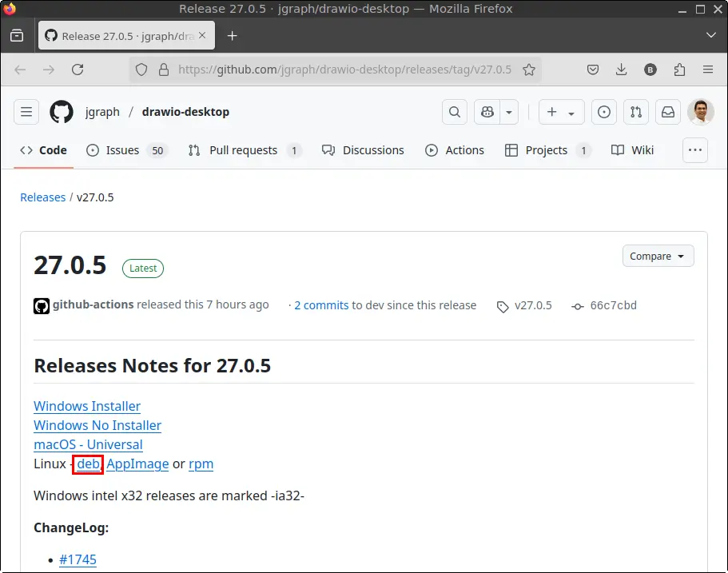Viewport: 728px width, 573px height.
Task: Save page to Pocket
Action: tap(592, 70)
